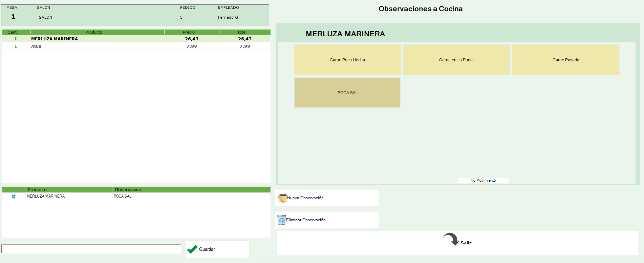Click the Producto header in observations table

(37, 189)
